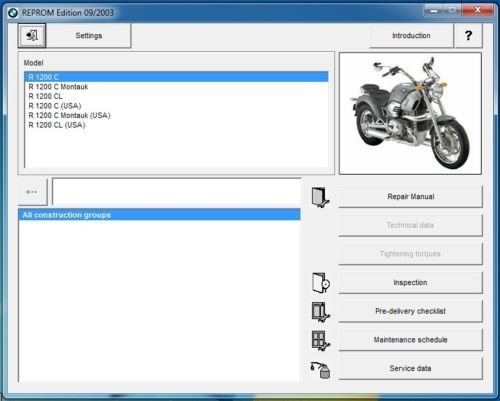Click the empty search text field
The height and width of the screenshot is (401, 500).
click(x=177, y=192)
